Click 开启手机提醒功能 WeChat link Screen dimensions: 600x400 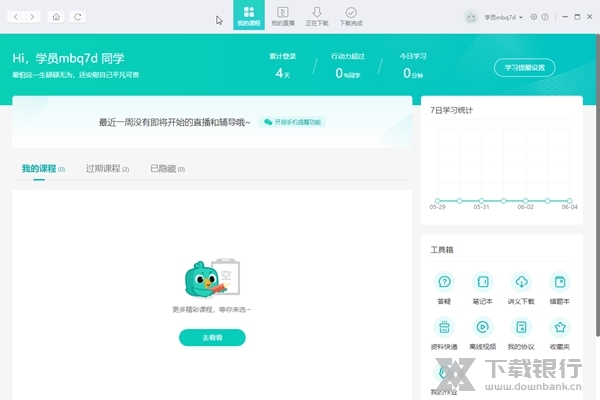tap(292, 122)
